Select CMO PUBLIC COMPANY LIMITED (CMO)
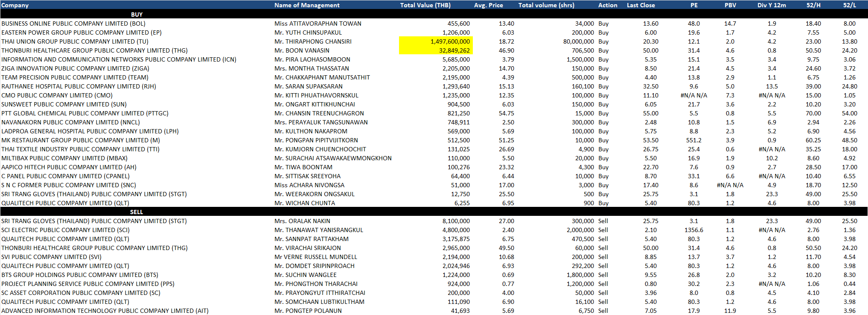This screenshot has height=315, width=868. click(x=57, y=95)
